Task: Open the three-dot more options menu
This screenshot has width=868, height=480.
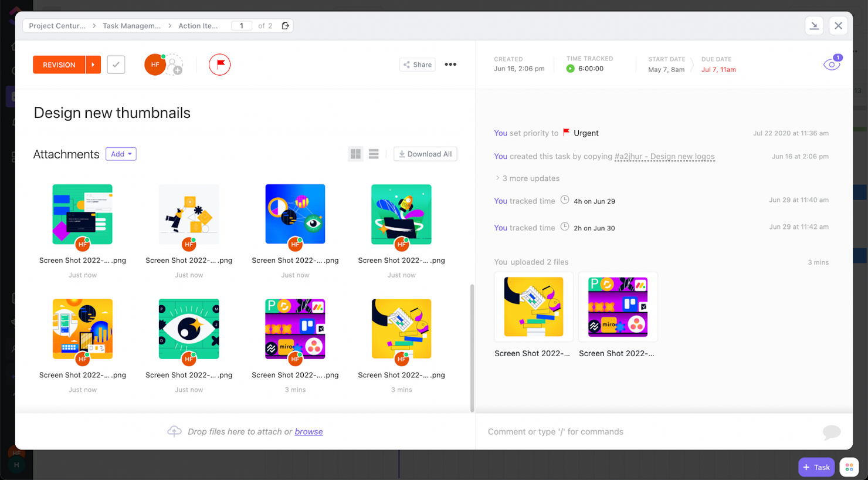Action: (x=450, y=65)
